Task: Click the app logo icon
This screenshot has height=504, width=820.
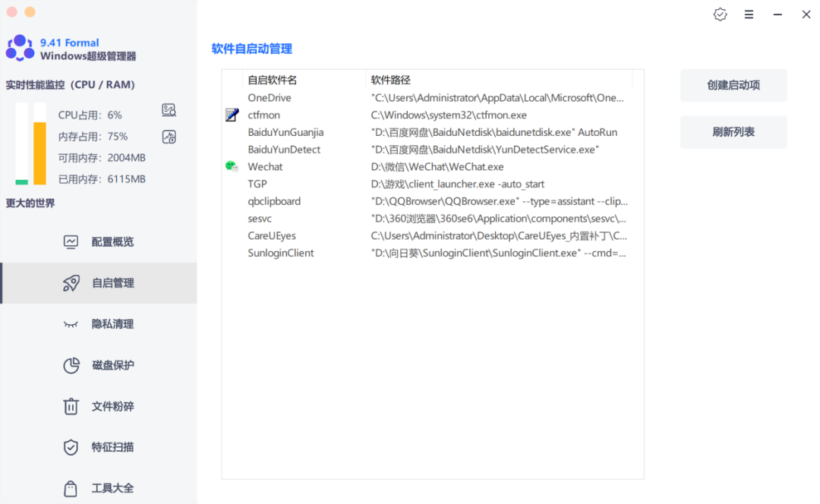Action: click(x=20, y=48)
